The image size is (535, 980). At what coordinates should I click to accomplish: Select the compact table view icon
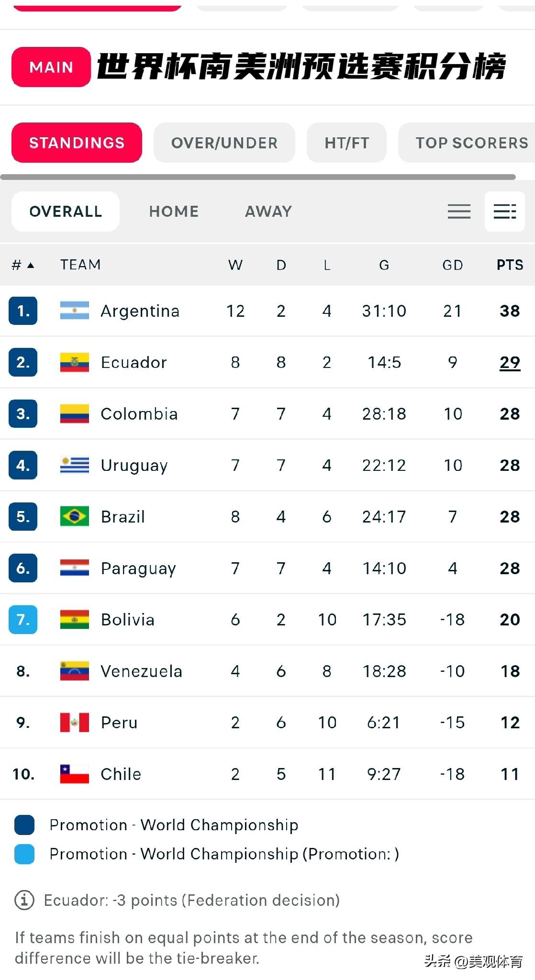tap(459, 212)
